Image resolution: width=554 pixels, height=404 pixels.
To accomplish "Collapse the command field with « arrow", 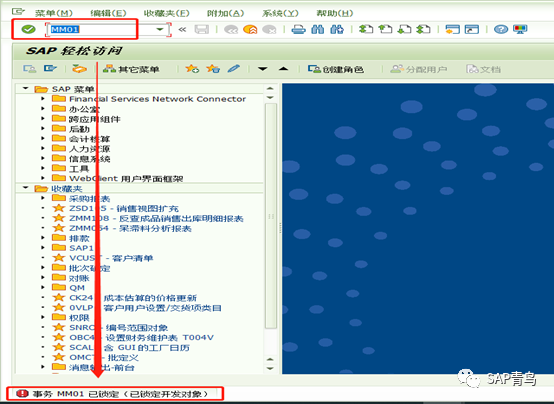I will [x=182, y=29].
